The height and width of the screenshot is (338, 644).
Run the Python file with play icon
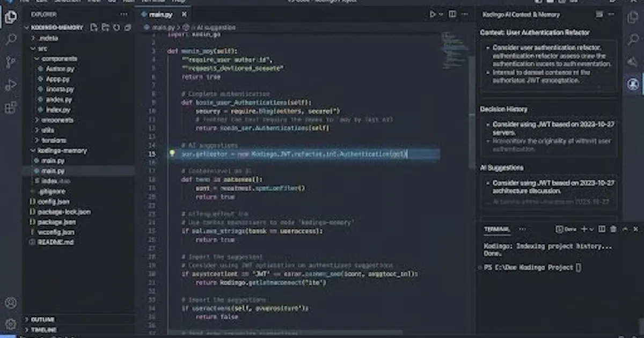click(x=433, y=14)
